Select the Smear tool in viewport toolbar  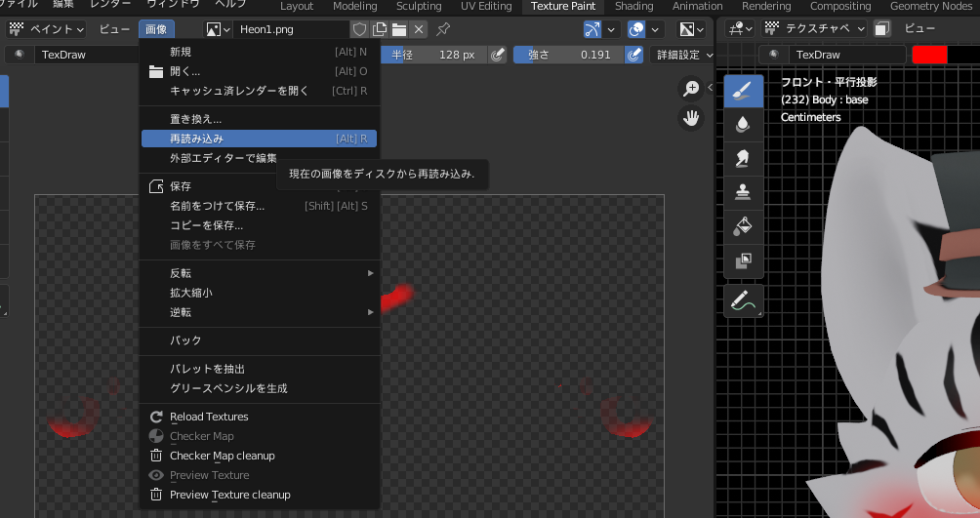point(743,158)
